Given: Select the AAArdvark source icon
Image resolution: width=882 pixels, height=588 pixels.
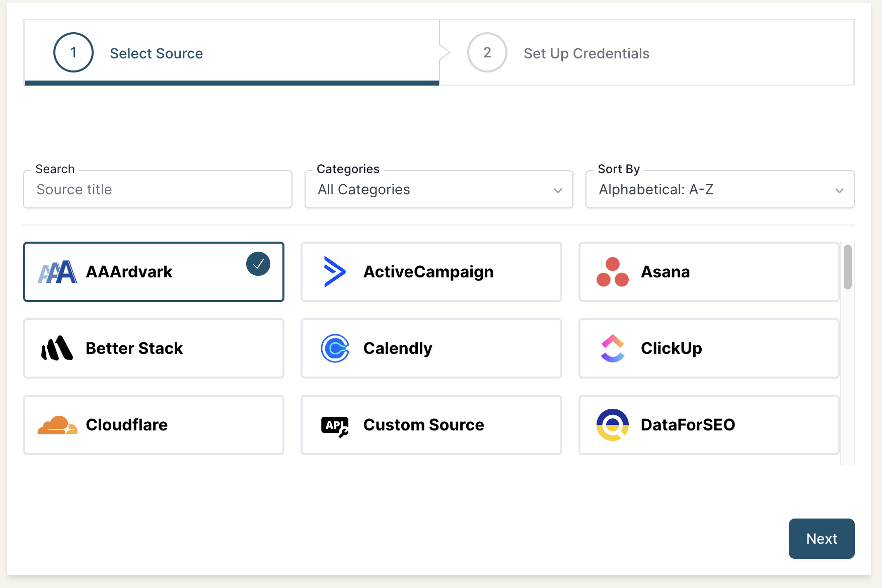Looking at the screenshot, I should coord(57,272).
